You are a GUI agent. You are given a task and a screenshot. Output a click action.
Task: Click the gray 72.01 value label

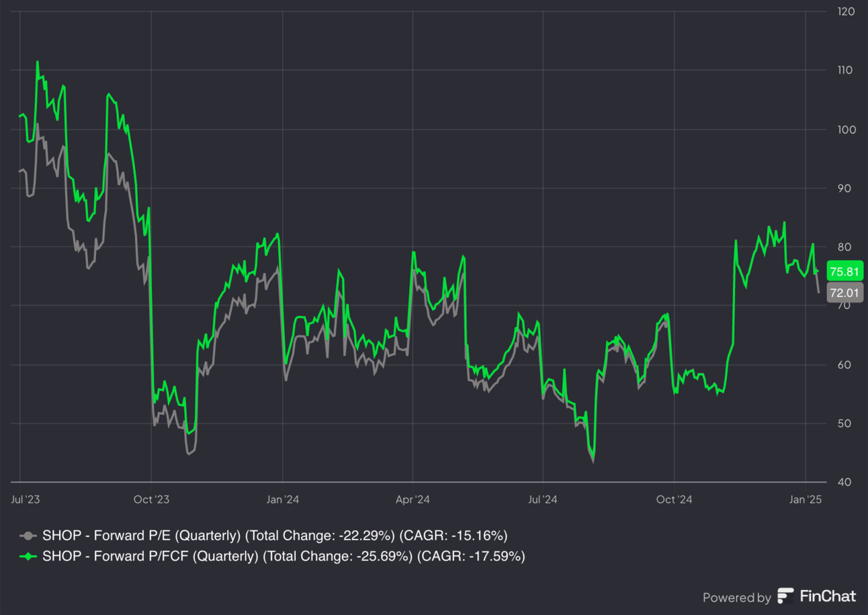click(x=844, y=292)
